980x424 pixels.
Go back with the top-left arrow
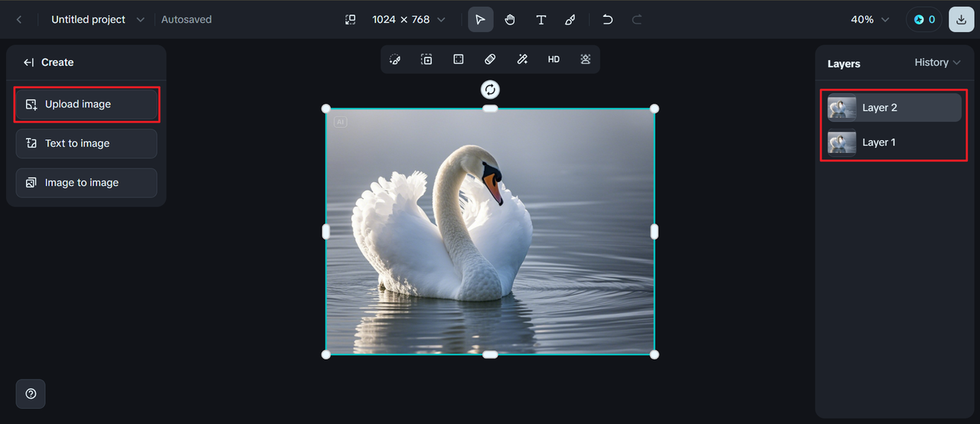coord(19,20)
